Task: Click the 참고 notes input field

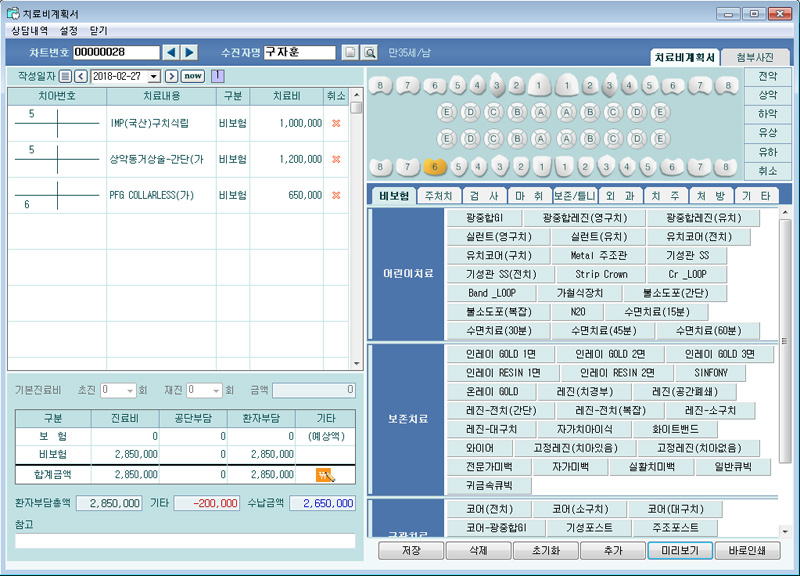Action: pos(185,541)
